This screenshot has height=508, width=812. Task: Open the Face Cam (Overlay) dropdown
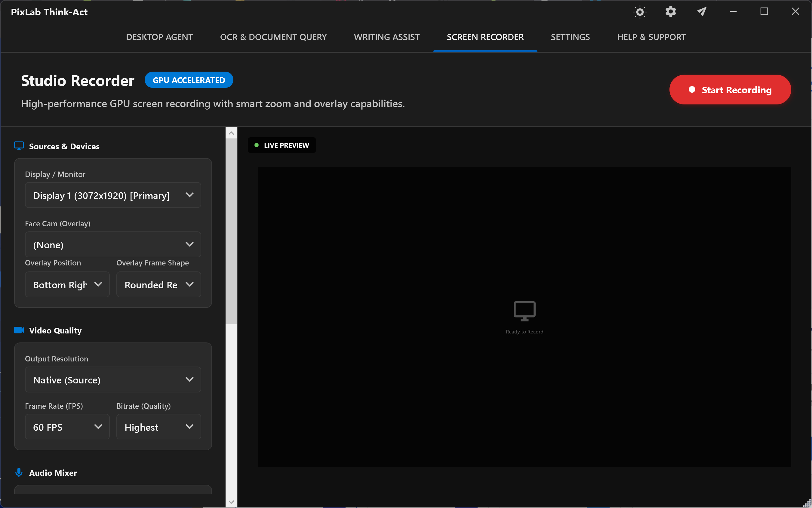point(113,245)
